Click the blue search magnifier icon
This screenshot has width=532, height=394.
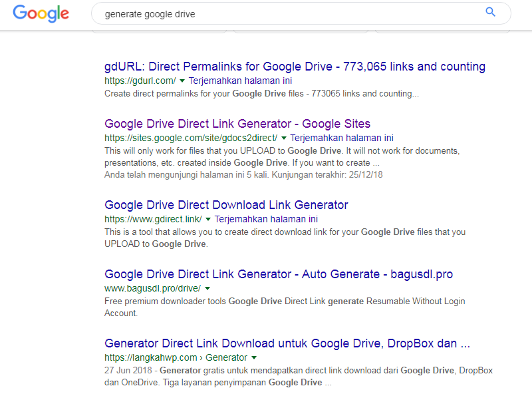pyautogui.click(x=490, y=12)
